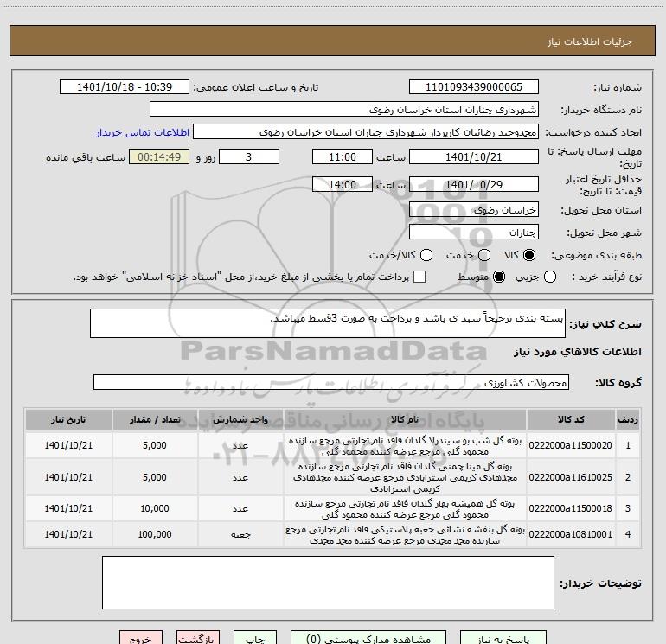The height and width of the screenshot is (644, 666).
Task: Select the متوسط purchase type radio
Action: tap(499, 277)
